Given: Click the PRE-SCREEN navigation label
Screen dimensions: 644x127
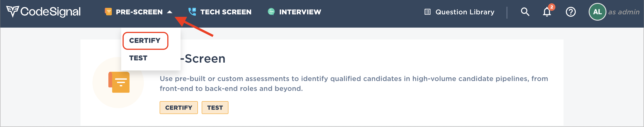Looking at the screenshot, I should pos(139,12).
